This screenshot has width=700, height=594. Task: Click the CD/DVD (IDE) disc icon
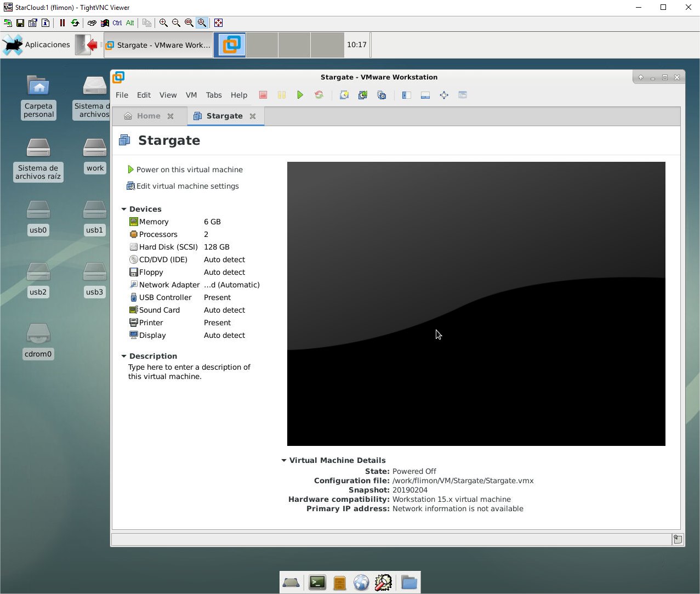coord(133,259)
